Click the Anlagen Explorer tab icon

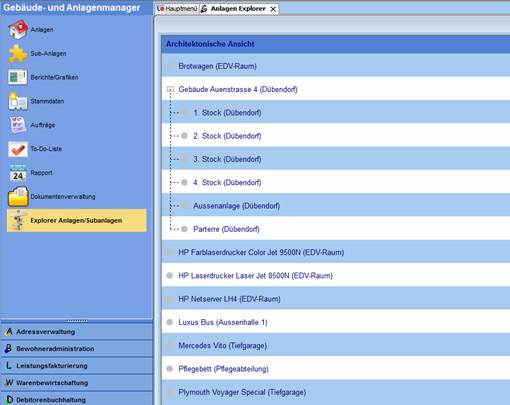pos(204,9)
